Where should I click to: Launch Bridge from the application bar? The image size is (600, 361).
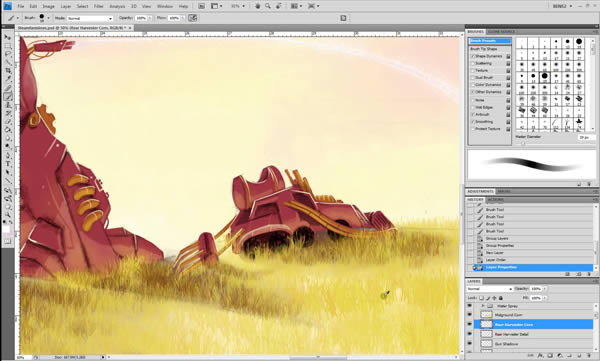pos(201,6)
